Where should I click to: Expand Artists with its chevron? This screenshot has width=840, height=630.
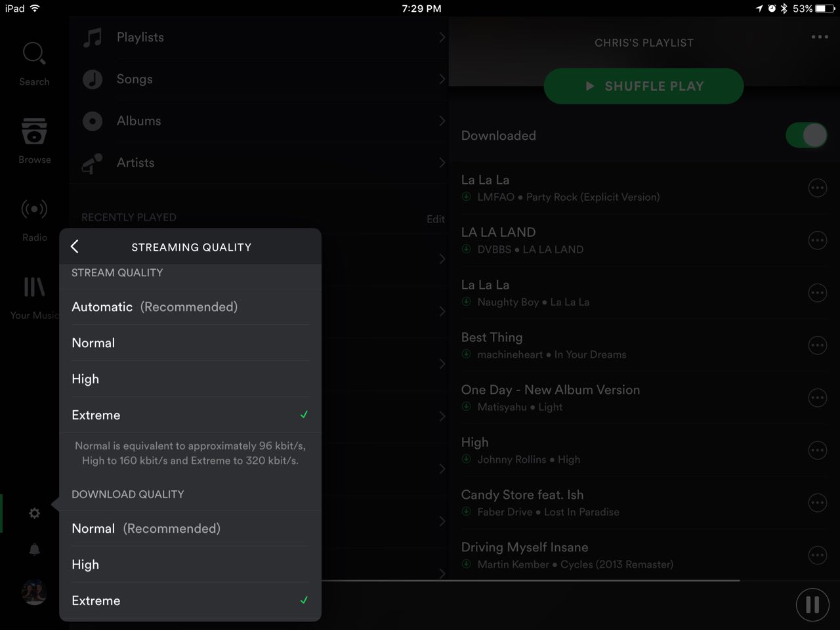(x=442, y=163)
